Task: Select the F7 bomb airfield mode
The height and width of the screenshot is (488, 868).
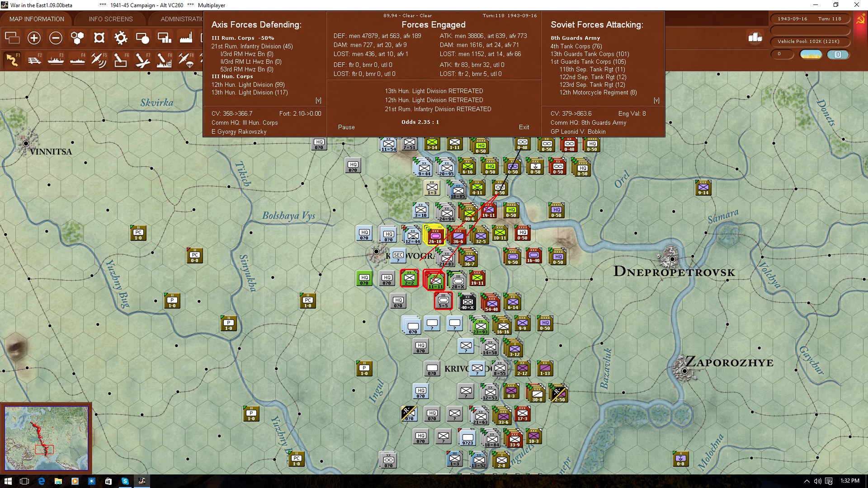Action: pos(142,60)
